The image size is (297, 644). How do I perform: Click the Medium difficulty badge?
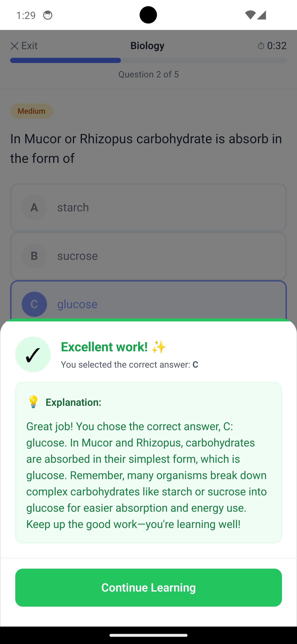[32, 111]
